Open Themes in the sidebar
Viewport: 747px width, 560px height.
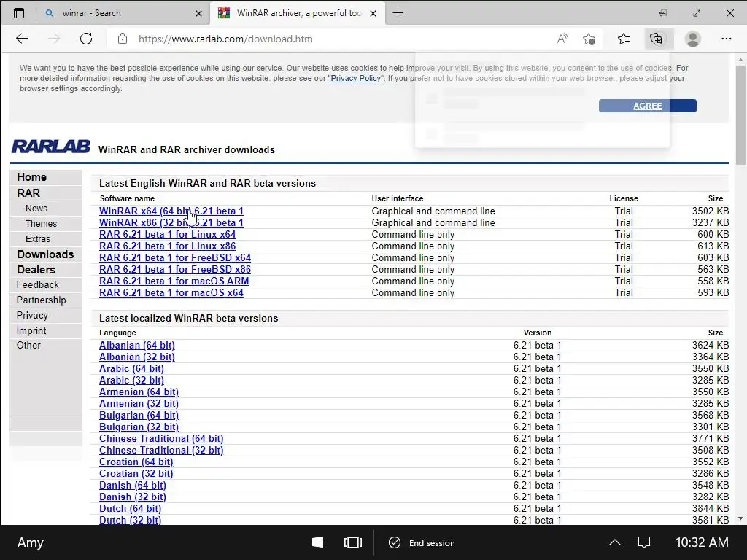click(41, 223)
